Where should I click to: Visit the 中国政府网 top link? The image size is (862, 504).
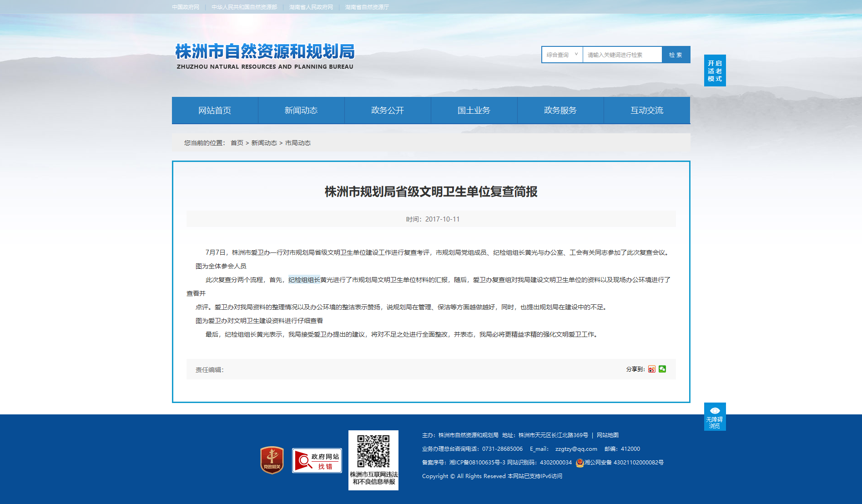coord(186,7)
